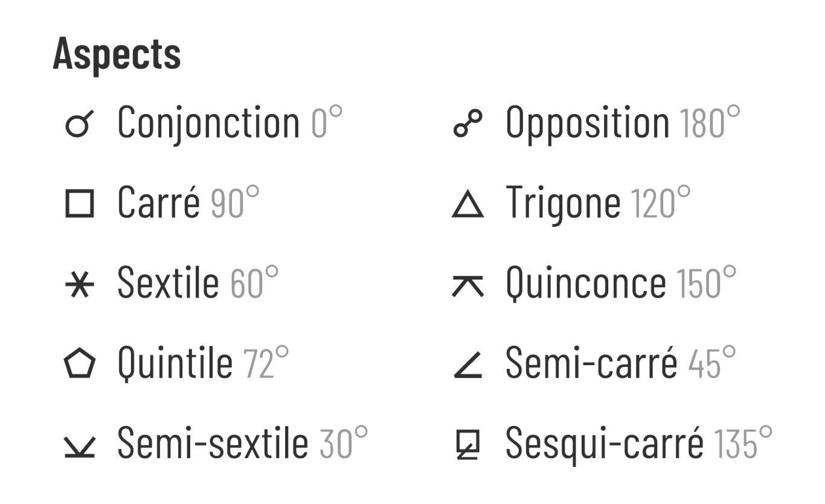Select the Trigone triangle symbol
This screenshot has width=825, height=504.
[467, 204]
